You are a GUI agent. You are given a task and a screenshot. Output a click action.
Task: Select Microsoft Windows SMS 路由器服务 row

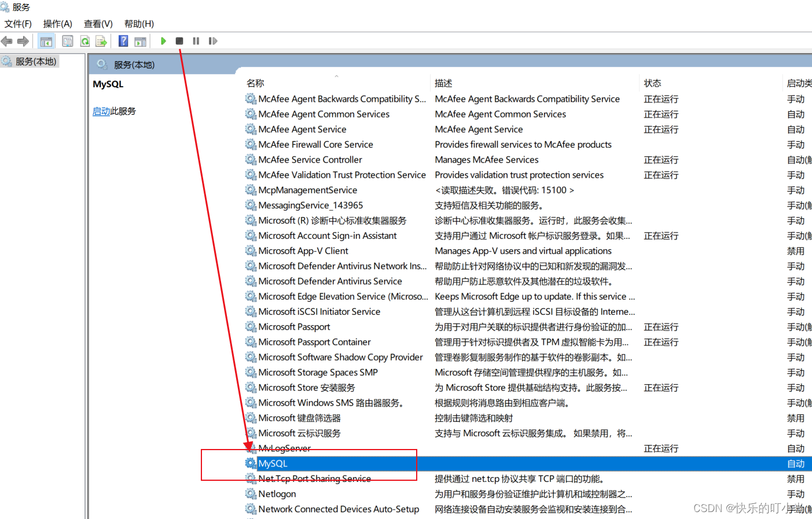click(527, 403)
